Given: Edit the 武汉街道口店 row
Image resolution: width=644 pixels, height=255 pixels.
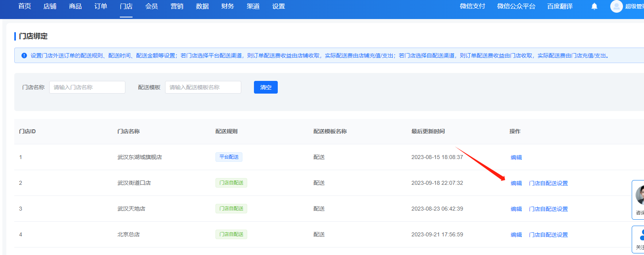Looking at the screenshot, I should (x=516, y=183).
